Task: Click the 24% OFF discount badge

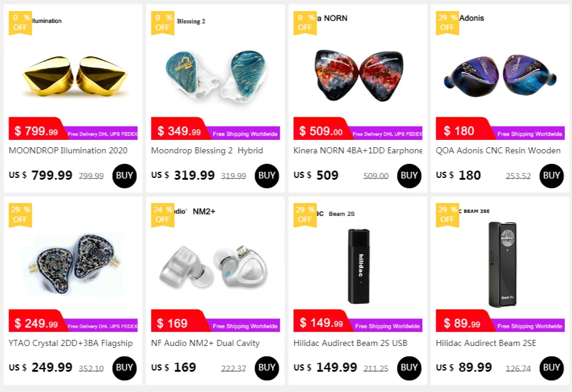Action: tap(163, 214)
